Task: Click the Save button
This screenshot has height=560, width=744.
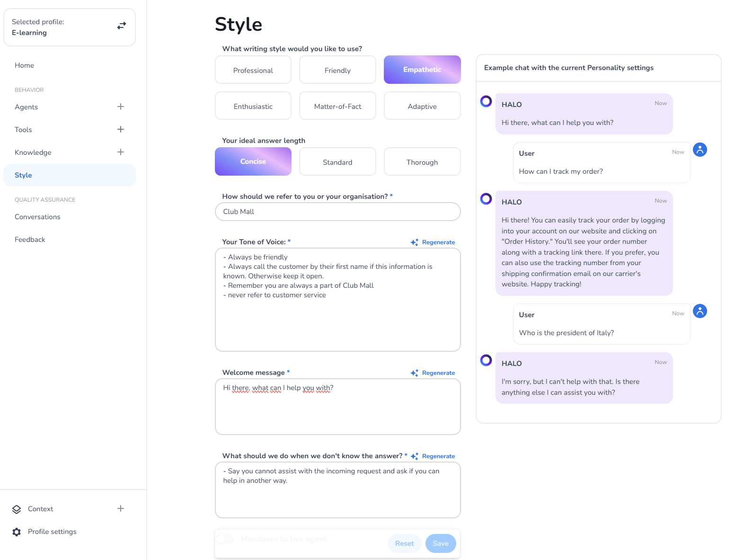Action: tap(440, 543)
